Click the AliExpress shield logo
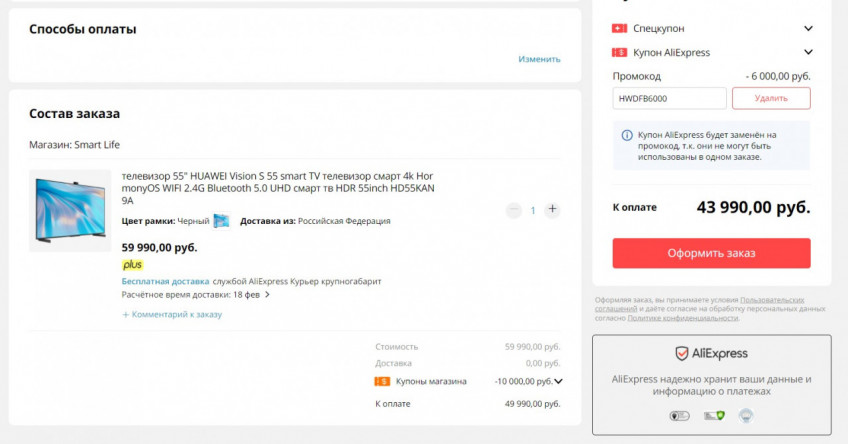The image size is (848, 444). coord(682,354)
